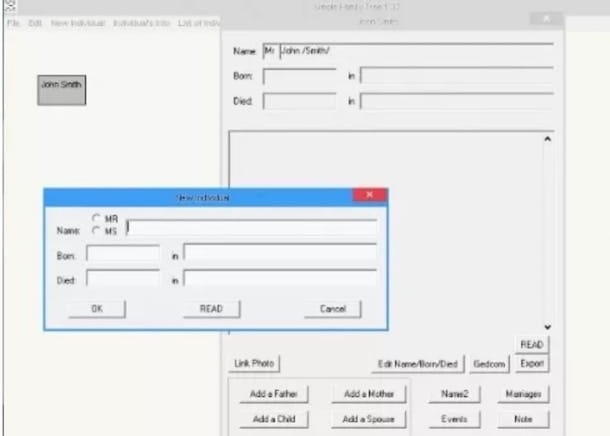Select the MR radio button
The image size is (610, 436).
point(97,218)
